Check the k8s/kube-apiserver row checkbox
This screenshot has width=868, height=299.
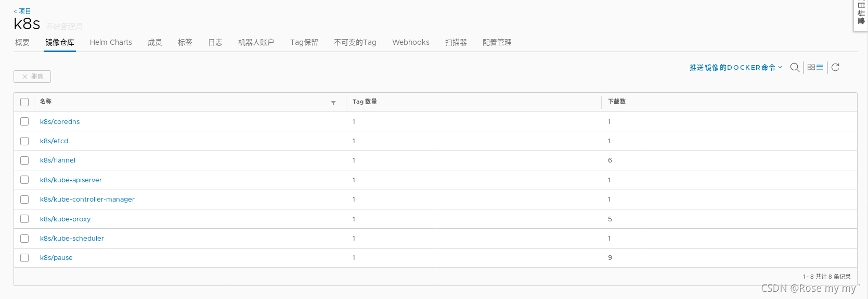(x=24, y=180)
